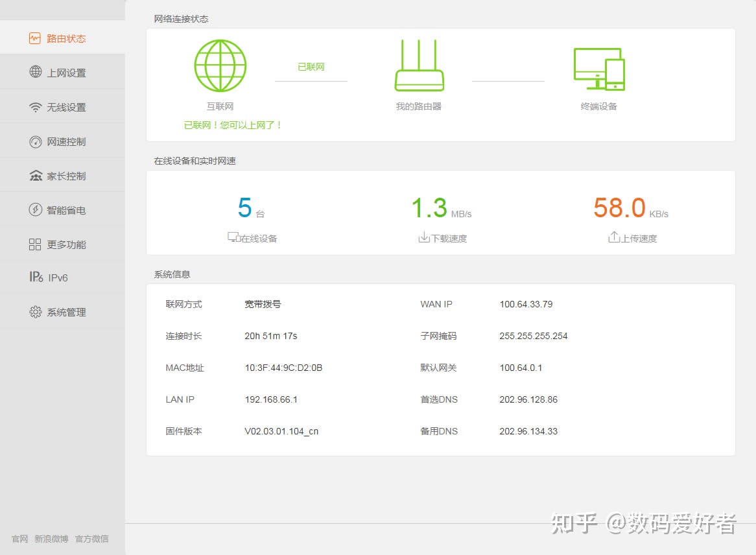
Task: Click the gear icon beside 系统管理
Action: coord(36,312)
